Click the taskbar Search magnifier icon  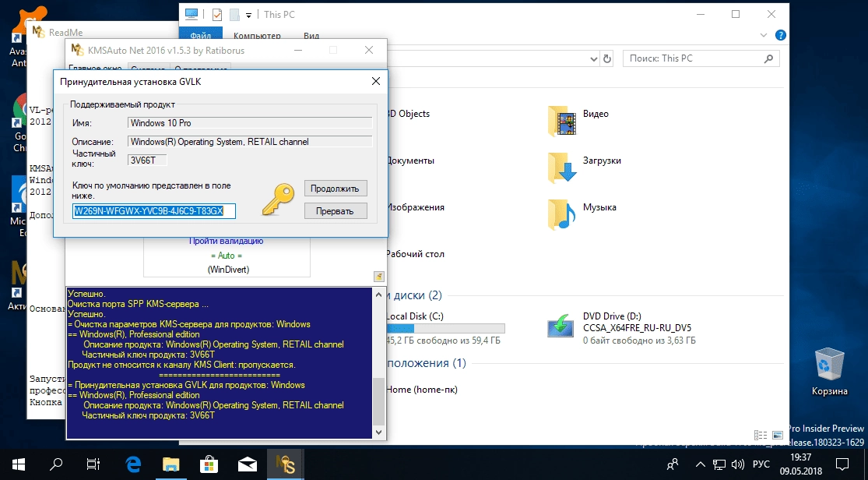(x=56, y=464)
